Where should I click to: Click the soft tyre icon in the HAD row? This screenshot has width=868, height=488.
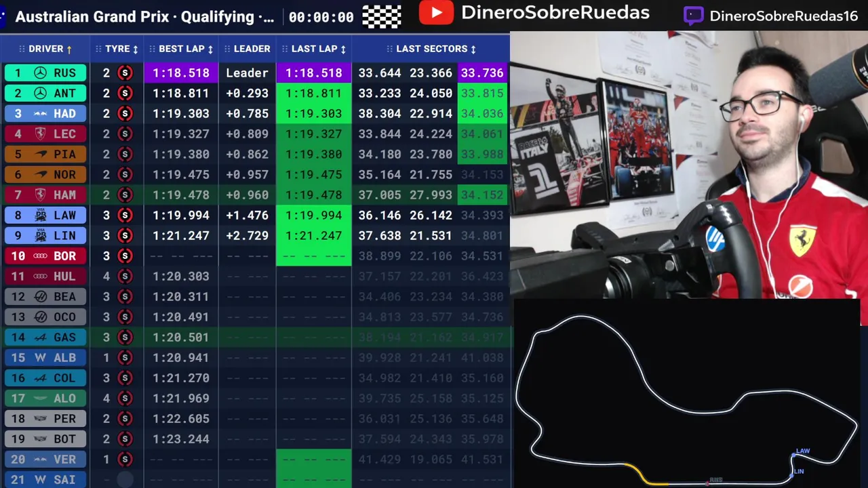point(125,113)
